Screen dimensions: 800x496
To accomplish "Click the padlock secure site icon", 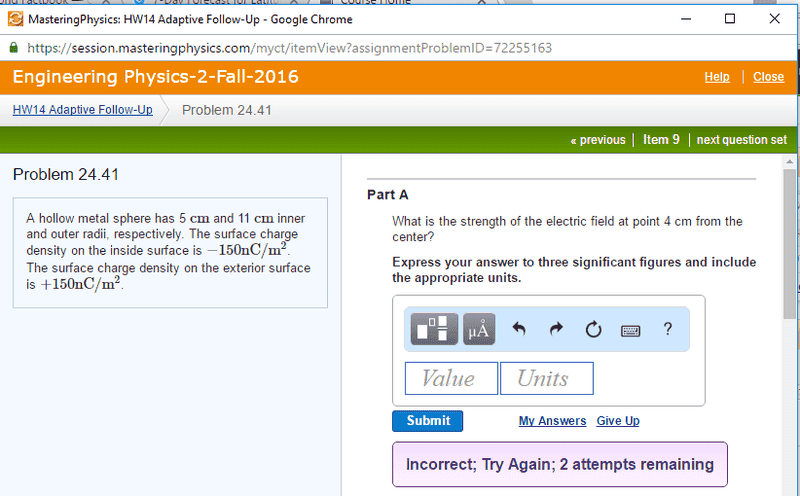I will pos(14,47).
